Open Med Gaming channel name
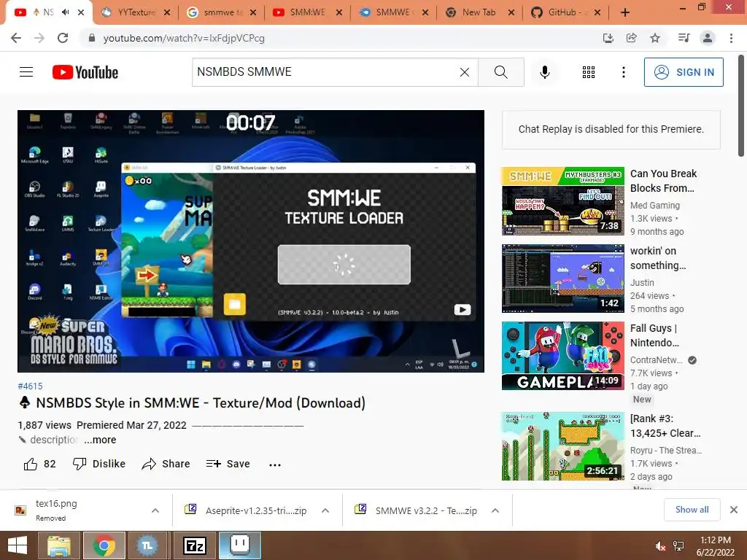The image size is (747, 560). click(x=654, y=205)
